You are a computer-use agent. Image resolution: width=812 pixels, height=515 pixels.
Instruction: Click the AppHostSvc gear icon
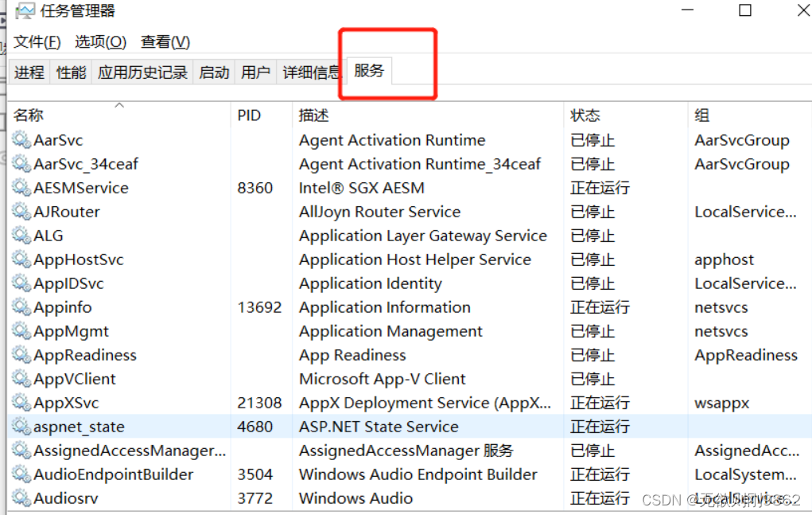[21, 259]
